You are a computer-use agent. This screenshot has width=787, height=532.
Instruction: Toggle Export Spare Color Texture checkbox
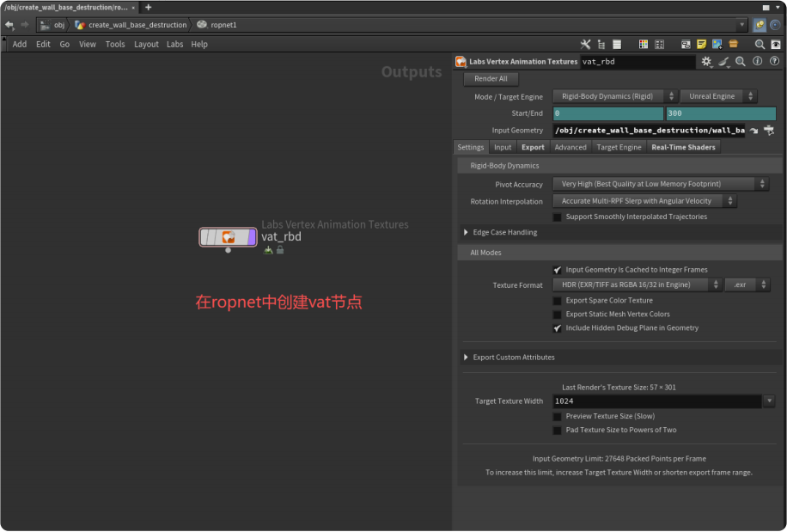[558, 301]
